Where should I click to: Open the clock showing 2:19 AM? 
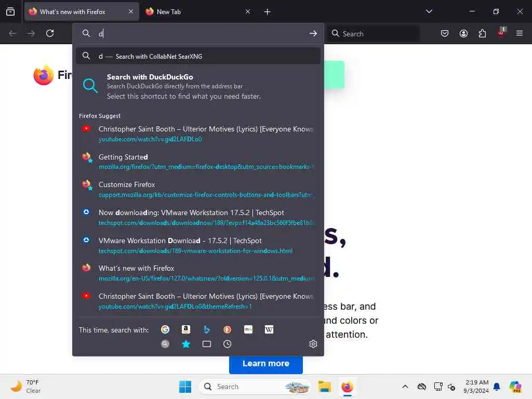point(476,387)
